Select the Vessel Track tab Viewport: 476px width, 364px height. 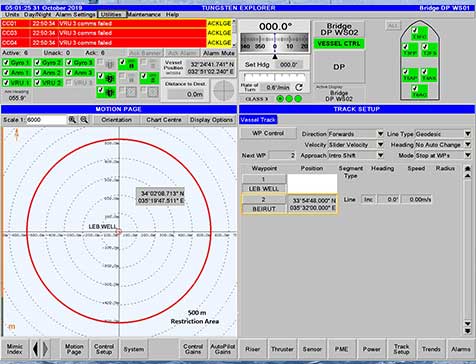[258, 120]
